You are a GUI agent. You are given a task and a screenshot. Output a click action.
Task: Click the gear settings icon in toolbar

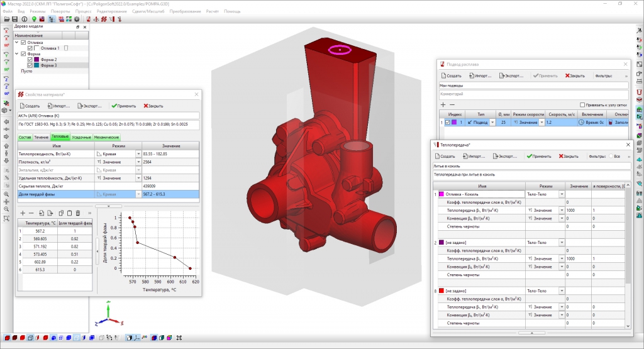77,19
